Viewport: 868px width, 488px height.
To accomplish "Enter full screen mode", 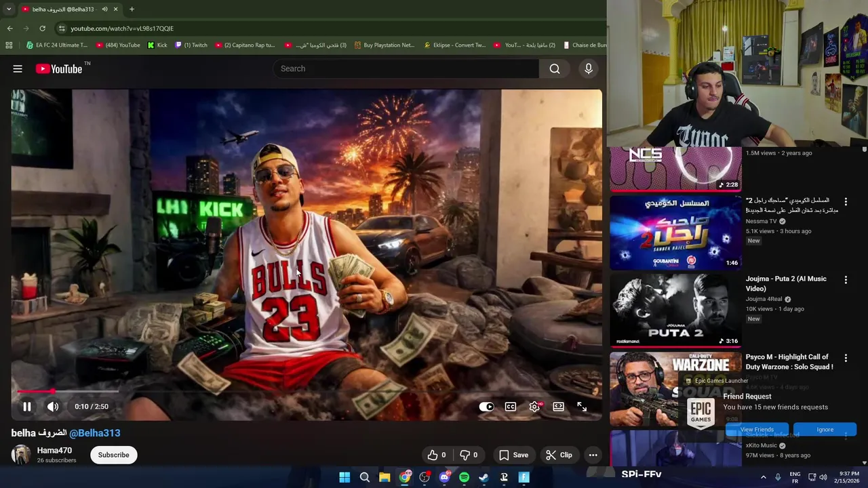I will (x=582, y=407).
